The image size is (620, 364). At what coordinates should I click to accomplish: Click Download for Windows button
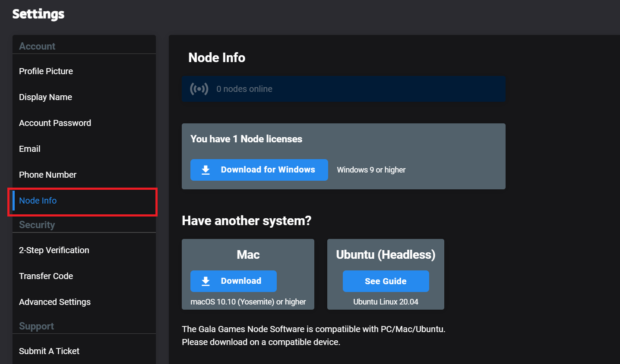[259, 170]
